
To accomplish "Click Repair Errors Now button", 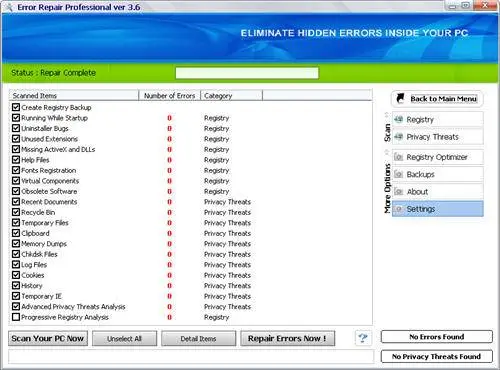I will point(287,338).
